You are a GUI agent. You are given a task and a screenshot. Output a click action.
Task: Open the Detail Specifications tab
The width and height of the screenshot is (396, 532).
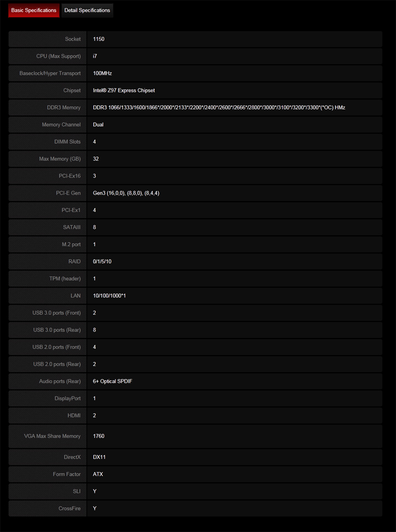(x=87, y=10)
